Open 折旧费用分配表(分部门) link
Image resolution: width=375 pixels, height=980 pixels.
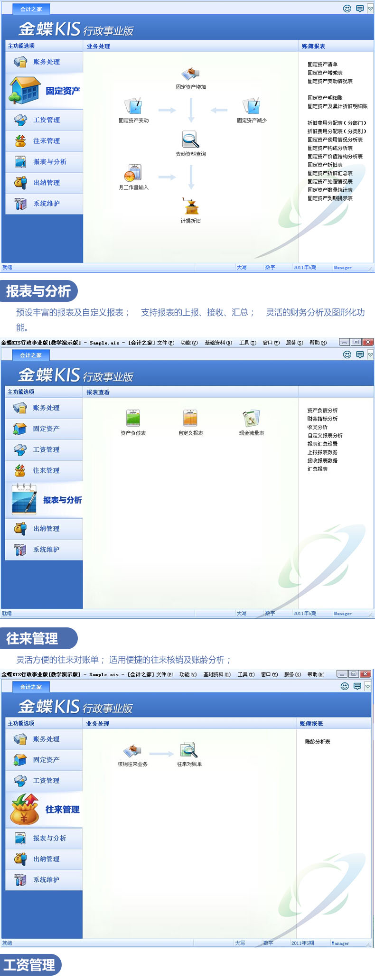click(337, 123)
